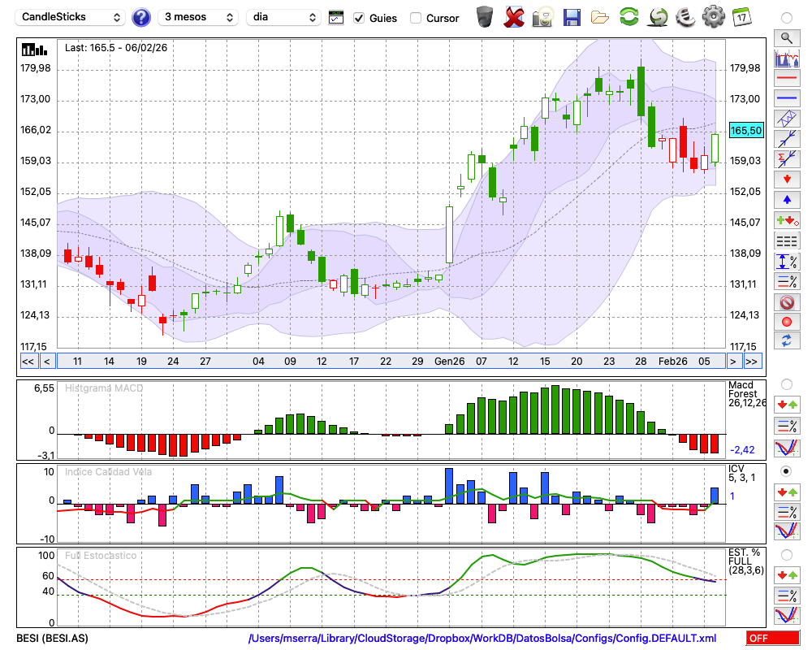Select the blue up arrow marker tool
Viewport: 812px width, 650px height.
(786, 199)
